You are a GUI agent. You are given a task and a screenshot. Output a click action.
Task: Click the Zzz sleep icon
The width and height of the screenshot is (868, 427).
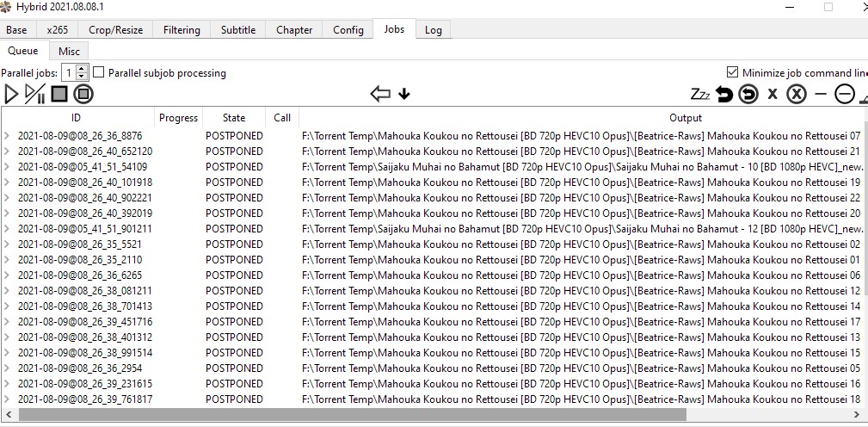[x=701, y=95]
